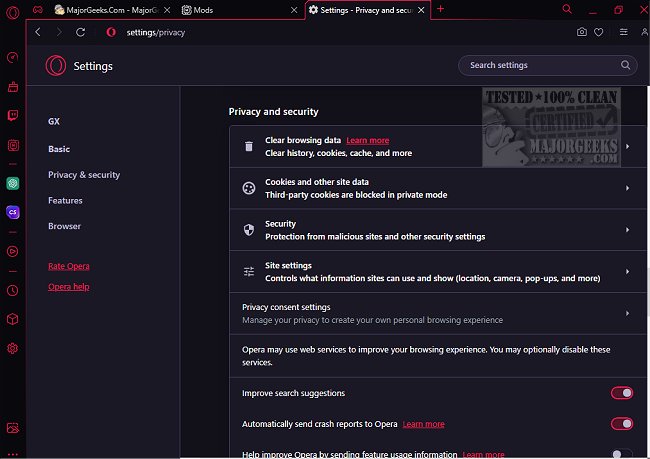Expand the Security row arrow

[x=628, y=230]
